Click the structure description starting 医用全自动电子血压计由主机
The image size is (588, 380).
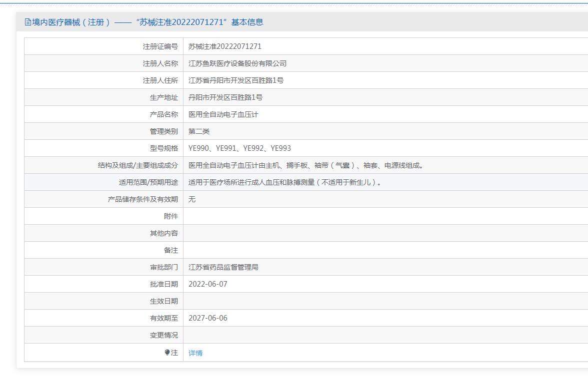pos(306,165)
